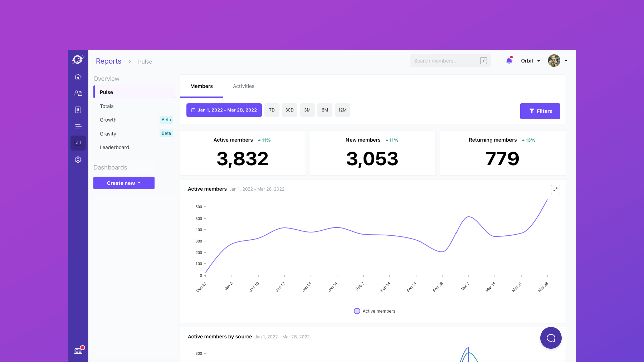This screenshot has width=644, height=362.
Task: Click the notifications bell icon
Action: coord(509,61)
